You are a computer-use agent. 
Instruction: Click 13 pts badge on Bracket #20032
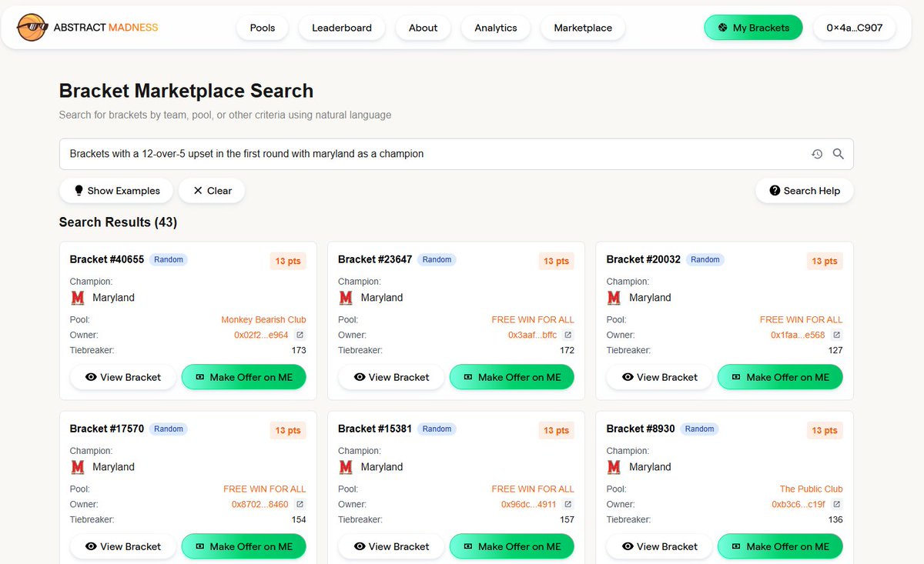(825, 261)
